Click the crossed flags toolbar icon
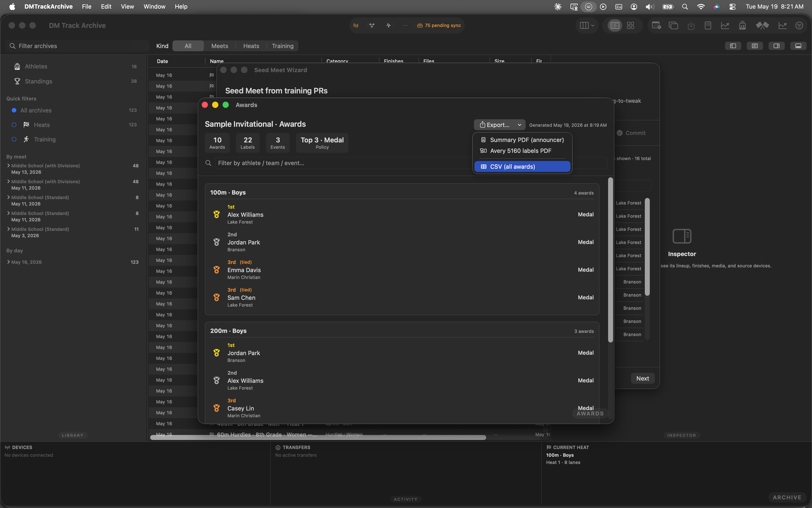 pos(762,26)
